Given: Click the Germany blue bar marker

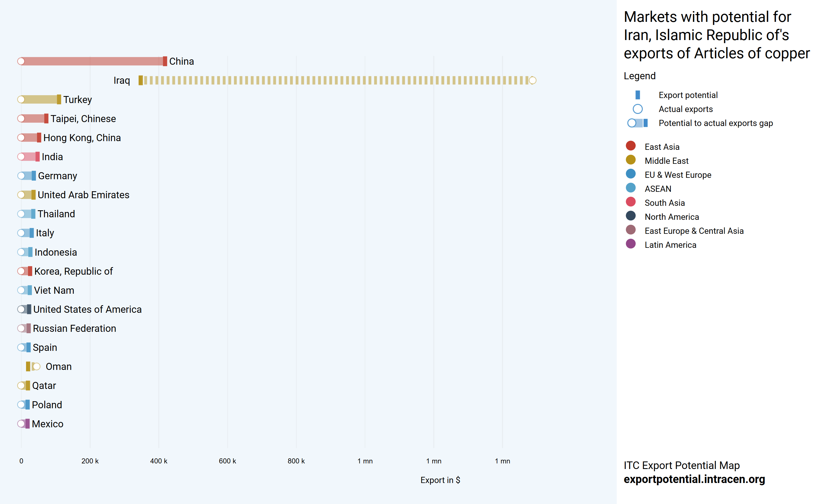Looking at the screenshot, I should 34,176.
